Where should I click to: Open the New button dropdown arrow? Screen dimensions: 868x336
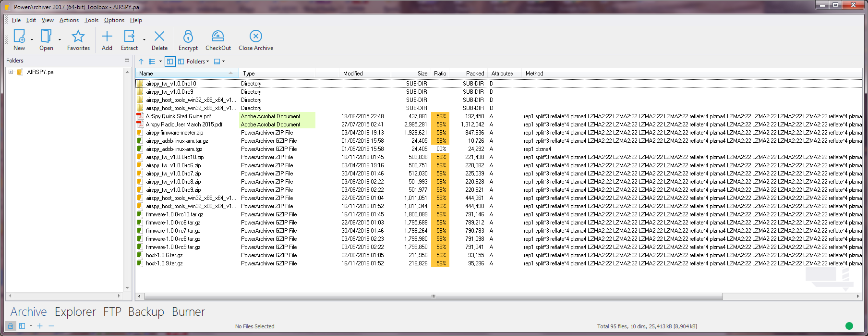click(x=32, y=39)
